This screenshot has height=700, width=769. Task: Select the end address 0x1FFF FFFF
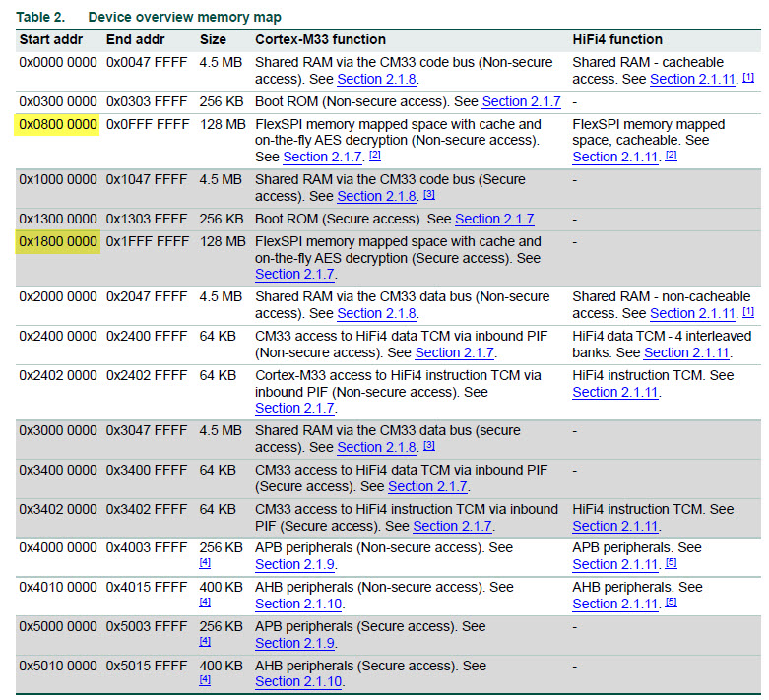point(147,242)
